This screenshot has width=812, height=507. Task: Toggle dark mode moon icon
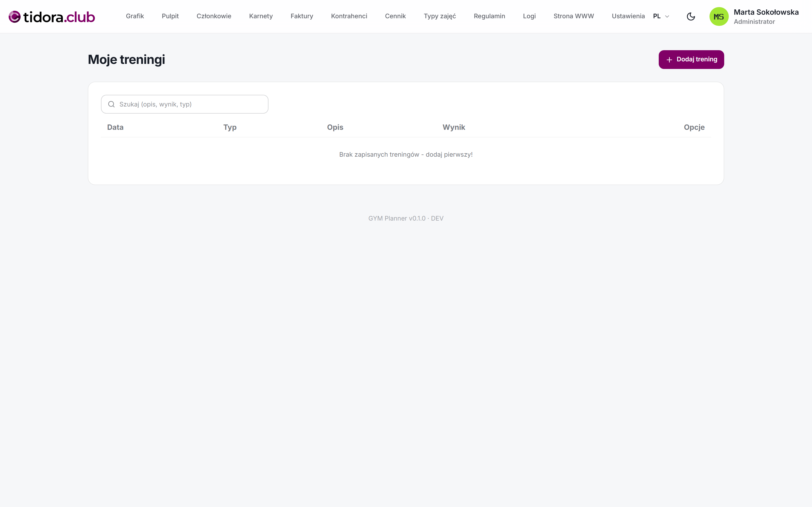(691, 16)
